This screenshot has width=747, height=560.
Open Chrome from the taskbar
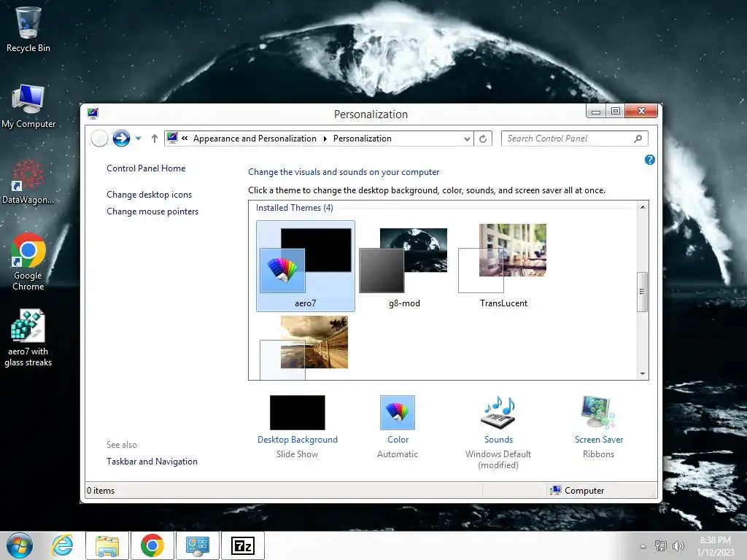click(152, 545)
